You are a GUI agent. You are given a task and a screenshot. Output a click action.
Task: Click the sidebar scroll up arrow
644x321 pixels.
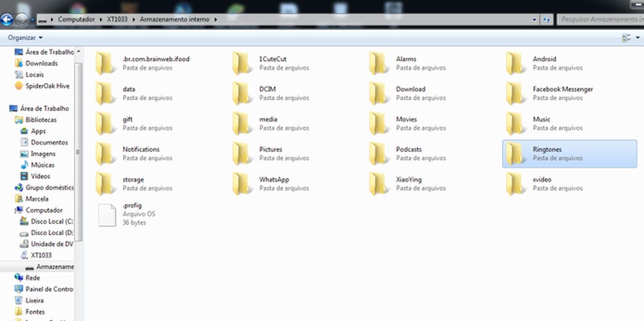79,52
